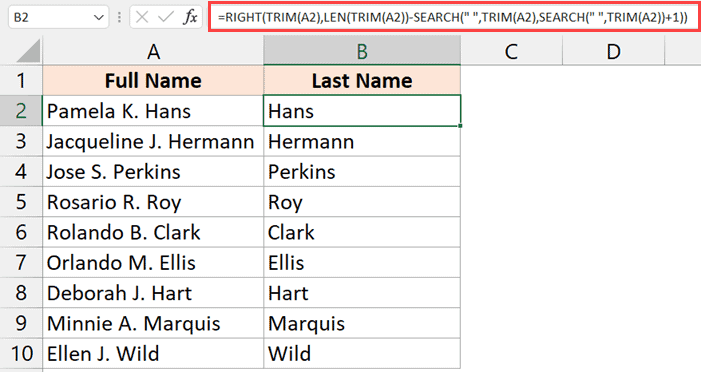
Task: Click the Perkins cell in column B
Action: click(362, 171)
